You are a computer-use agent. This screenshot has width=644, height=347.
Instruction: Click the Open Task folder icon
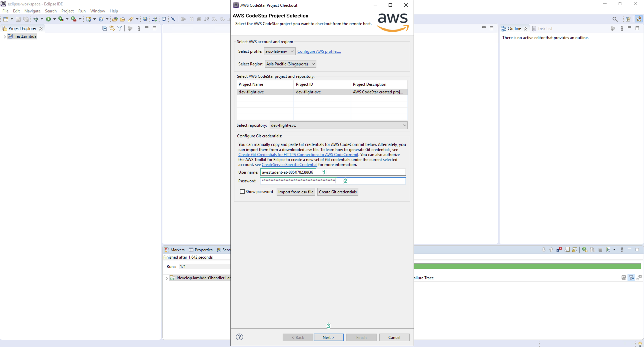123,19
